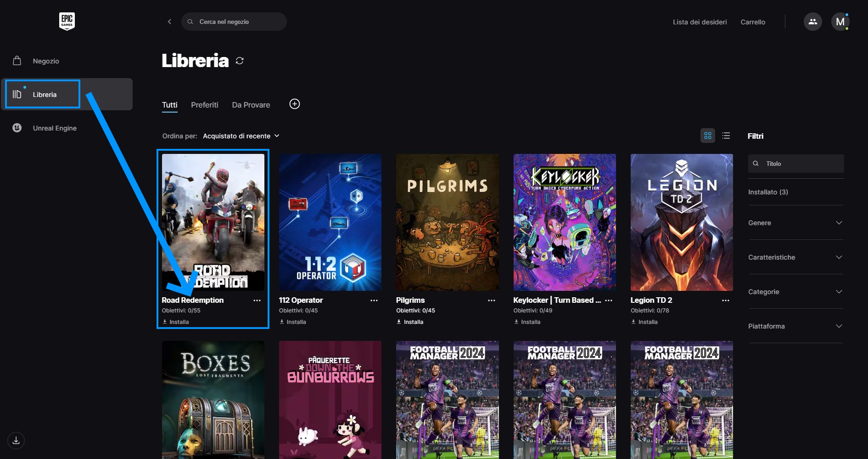Switch to grid view
868x459 pixels.
[x=707, y=136]
